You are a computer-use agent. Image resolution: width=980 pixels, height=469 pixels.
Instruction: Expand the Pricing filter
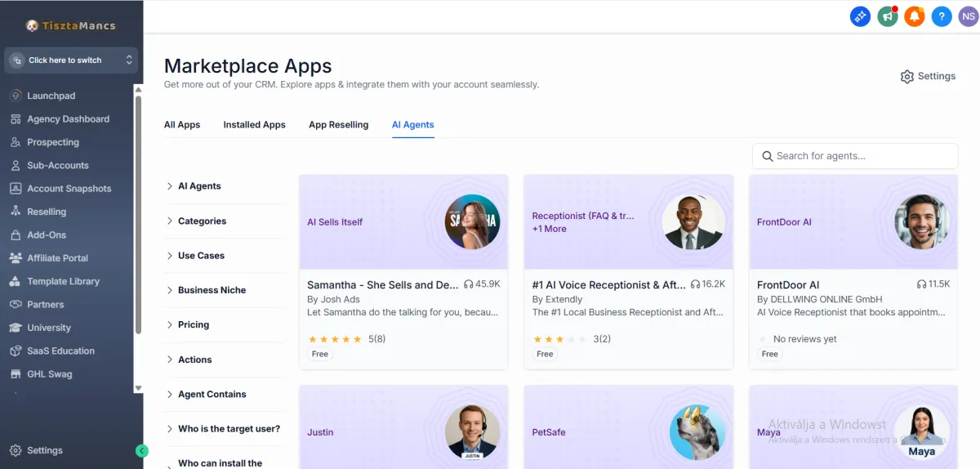pos(225,324)
